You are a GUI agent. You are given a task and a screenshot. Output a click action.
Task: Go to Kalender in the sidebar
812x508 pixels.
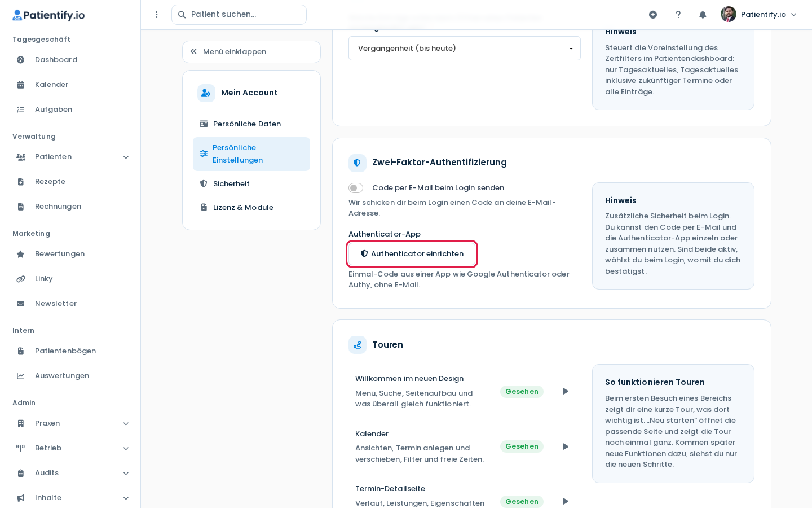[x=70, y=85]
